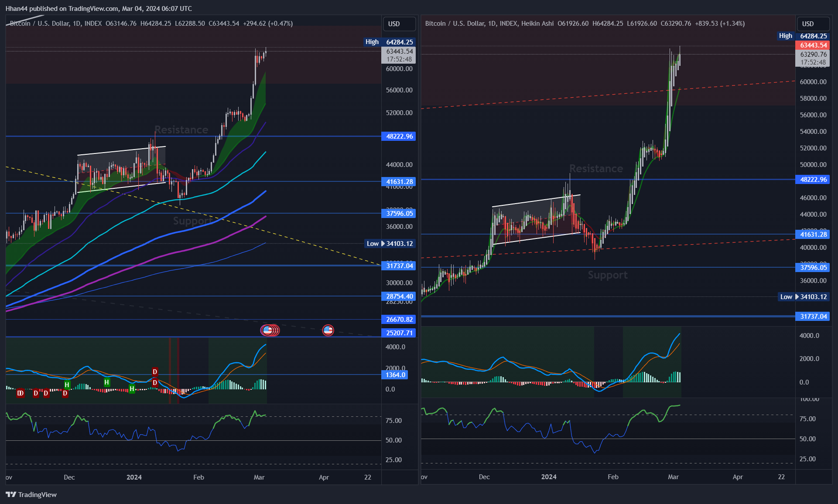Click the right chart Heikin Ashi title
The height and width of the screenshot is (504, 838).
click(x=489, y=24)
